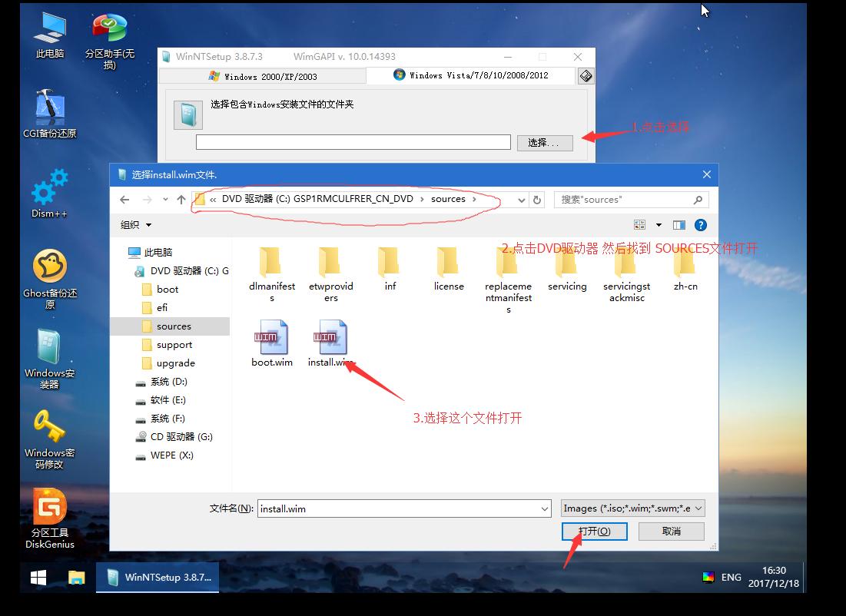Click the 选择 button in WinNTSetup
The height and width of the screenshot is (616, 846).
(x=545, y=142)
